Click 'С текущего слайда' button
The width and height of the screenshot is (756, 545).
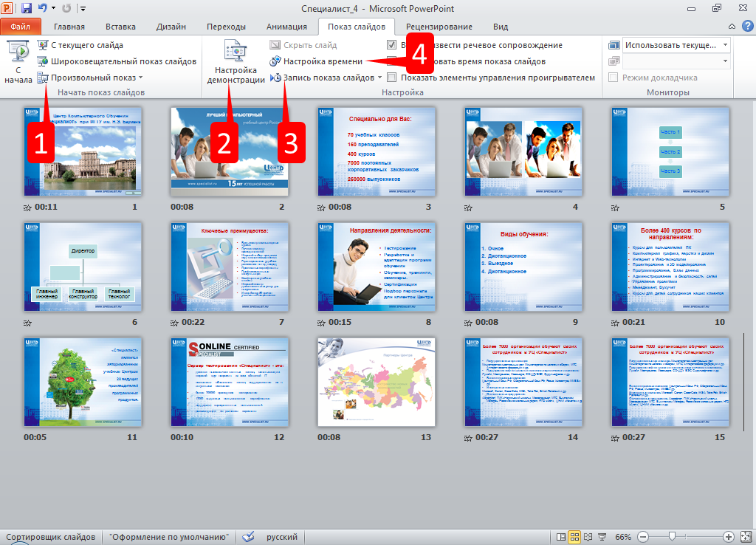86,45
